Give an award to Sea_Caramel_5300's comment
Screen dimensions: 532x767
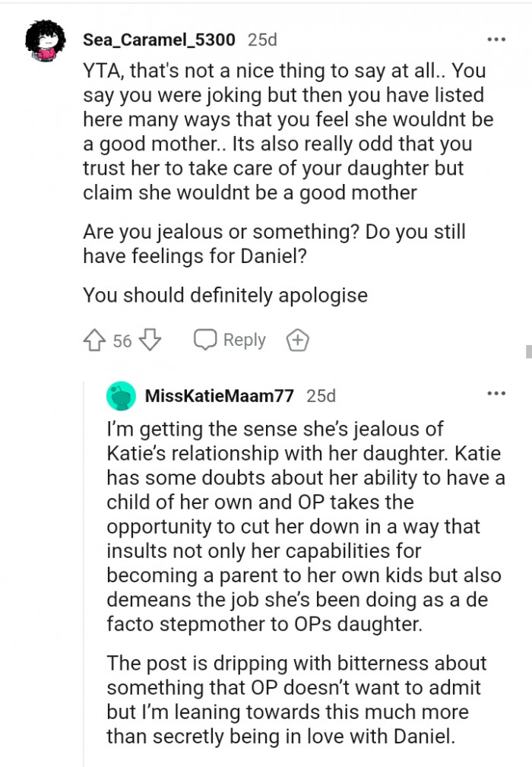pos(297,341)
